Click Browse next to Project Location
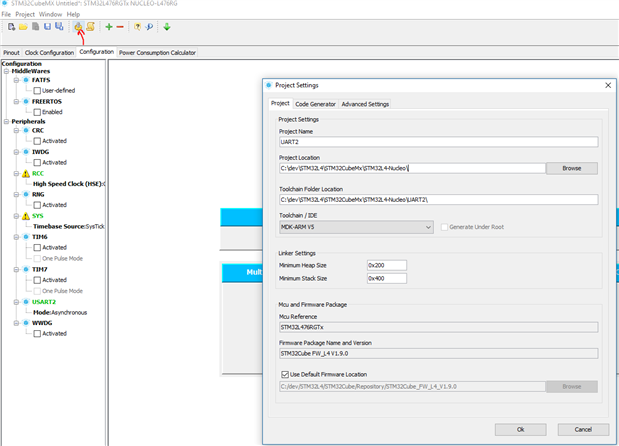This screenshot has width=619, height=446. coord(571,168)
